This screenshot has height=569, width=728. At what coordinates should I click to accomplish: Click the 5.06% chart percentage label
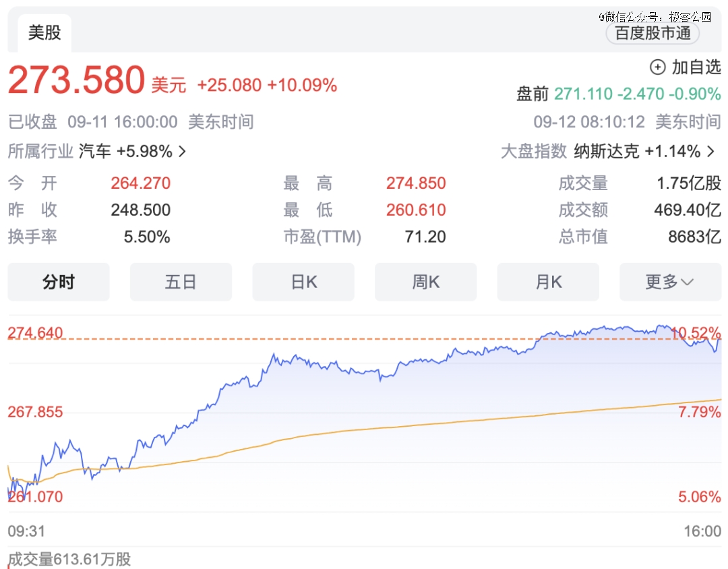tap(700, 497)
